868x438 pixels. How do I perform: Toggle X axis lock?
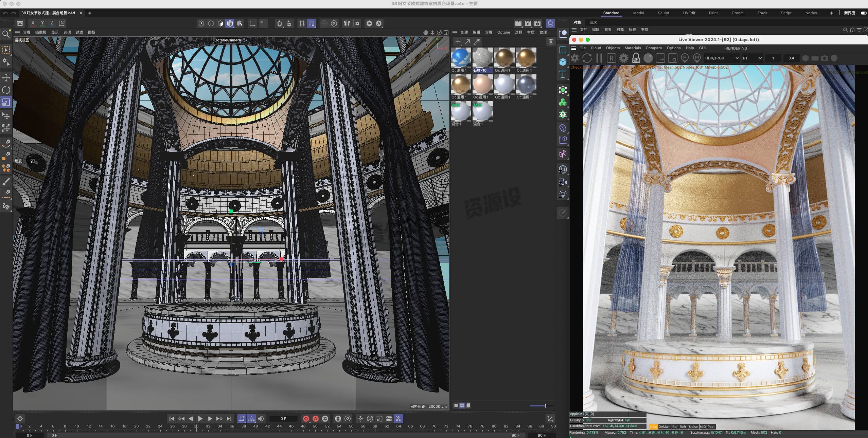click(x=33, y=23)
